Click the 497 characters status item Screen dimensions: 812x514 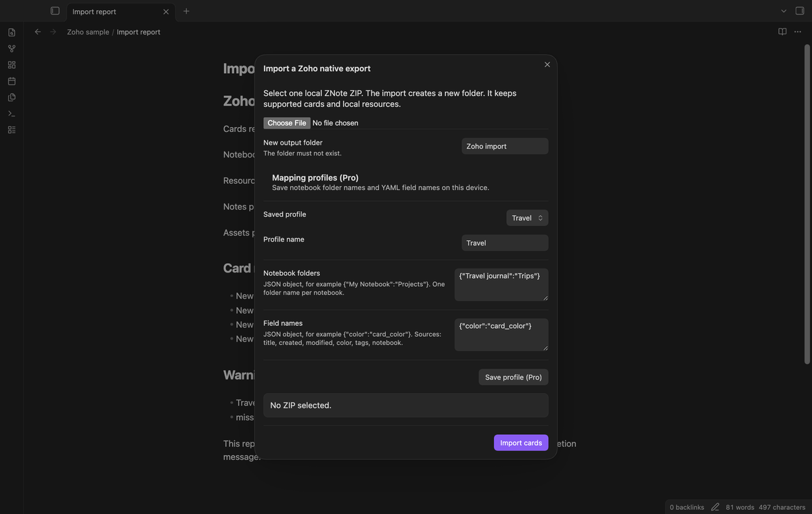(782, 507)
